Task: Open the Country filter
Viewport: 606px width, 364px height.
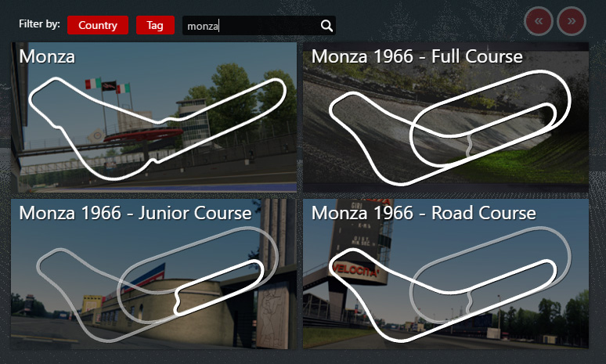Action: (x=98, y=25)
